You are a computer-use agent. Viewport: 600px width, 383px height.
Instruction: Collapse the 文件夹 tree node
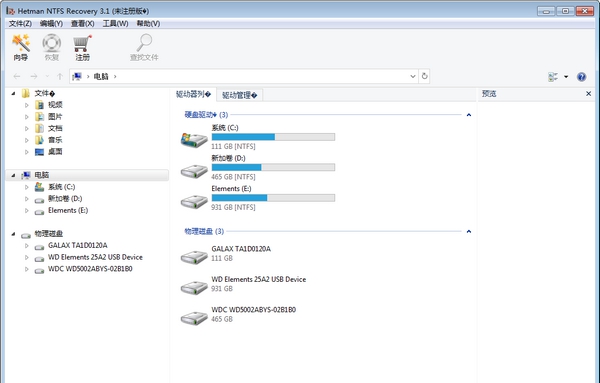click(13, 93)
